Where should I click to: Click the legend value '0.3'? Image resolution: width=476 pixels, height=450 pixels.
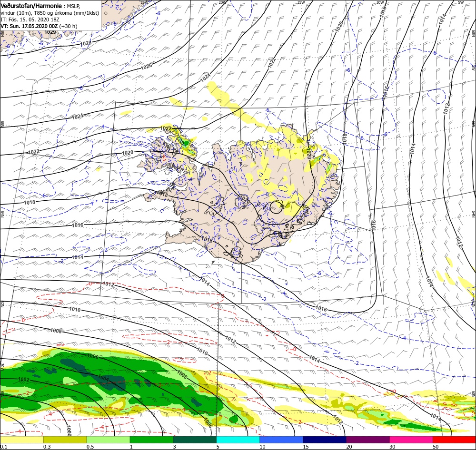[47, 447]
